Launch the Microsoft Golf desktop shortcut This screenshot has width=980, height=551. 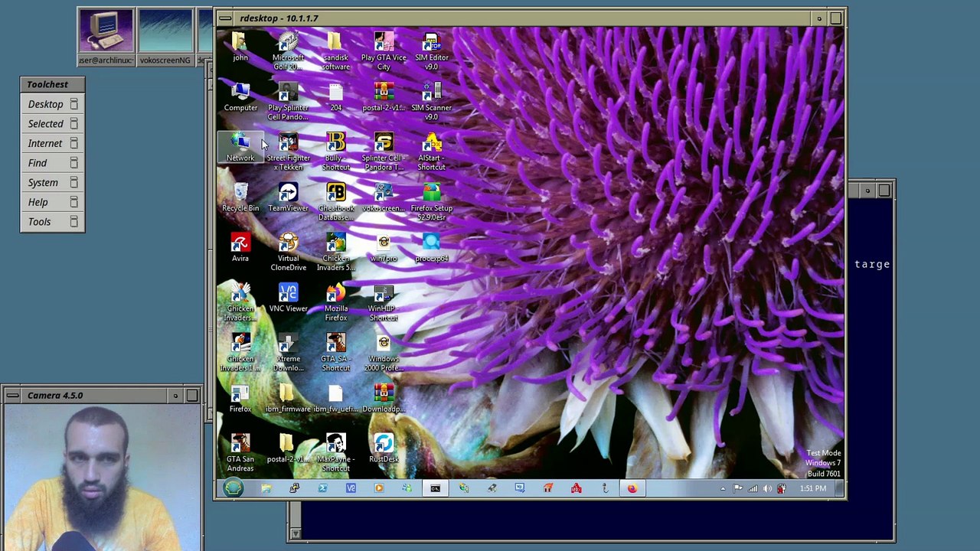[288, 51]
